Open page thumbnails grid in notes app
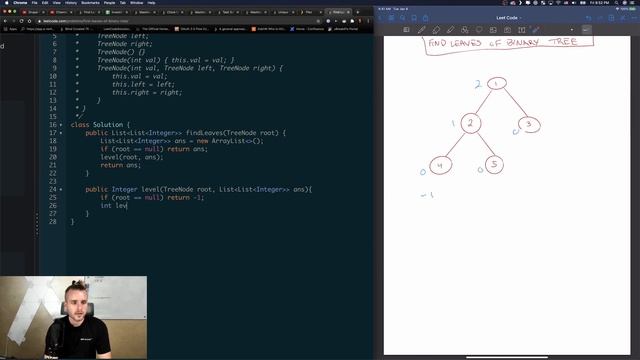 pyautogui.click(x=391, y=18)
